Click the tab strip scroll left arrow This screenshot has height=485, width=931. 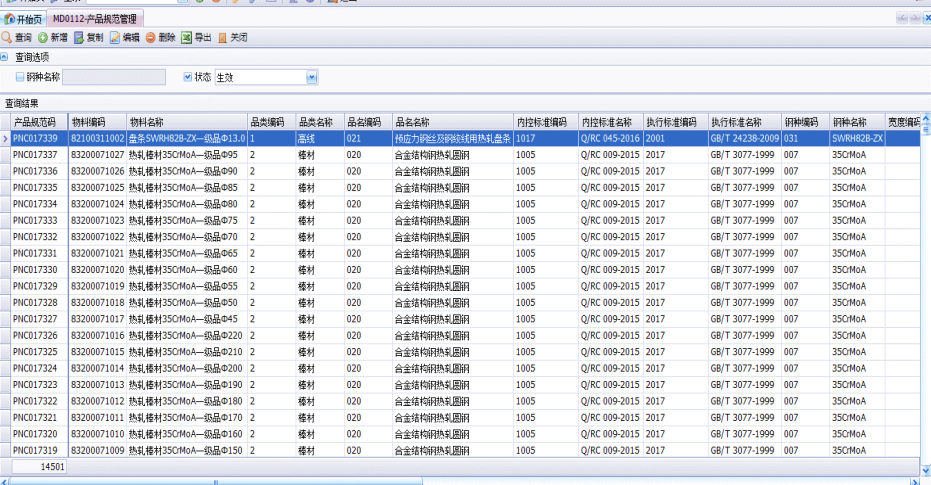[902, 18]
